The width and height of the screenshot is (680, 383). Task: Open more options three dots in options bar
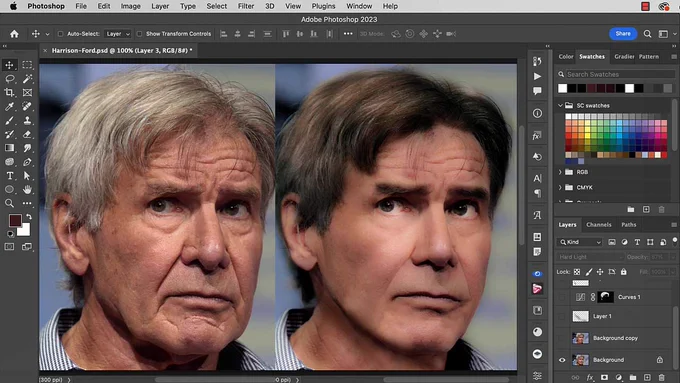click(348, 34)
